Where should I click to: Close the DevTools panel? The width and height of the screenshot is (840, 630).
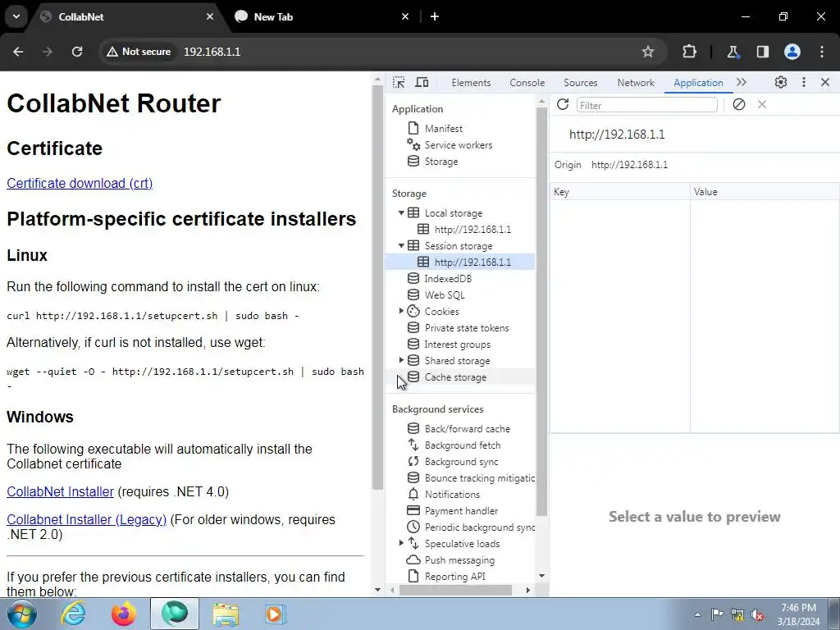825,83
